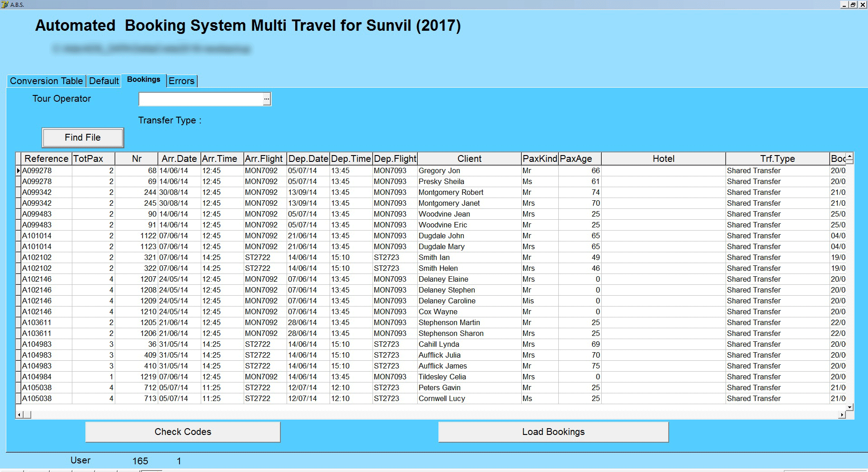
Task: Click the grid's vertical scrollbar down arrow
Action: coord(849,407)
